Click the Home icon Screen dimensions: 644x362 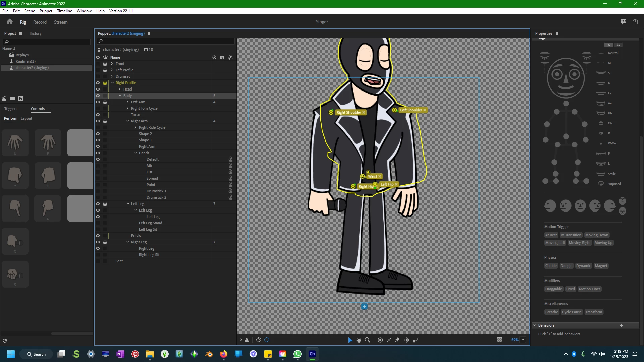pyautogui.click(x=10, y=22)
